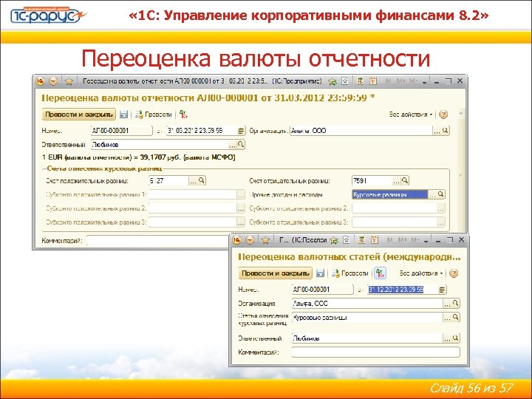Click the ellipsis selector for Организация in front window
Screen dimensions: 532x399
coord(448,304)
